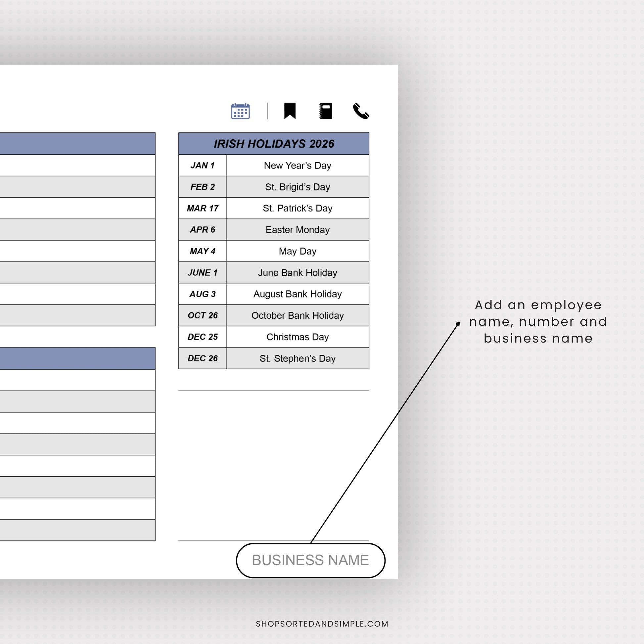Select the St. Brigid's Day entry

point(297,187)
